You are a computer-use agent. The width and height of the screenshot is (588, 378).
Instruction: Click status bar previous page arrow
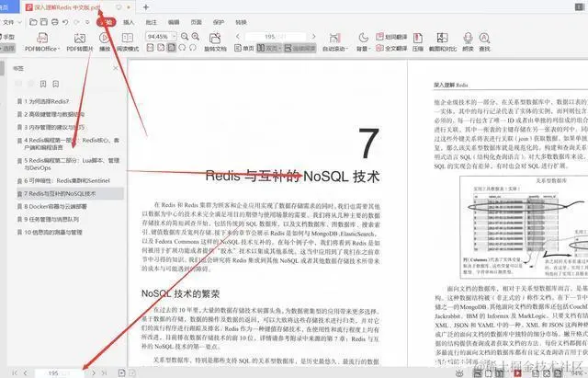[25, 372]
